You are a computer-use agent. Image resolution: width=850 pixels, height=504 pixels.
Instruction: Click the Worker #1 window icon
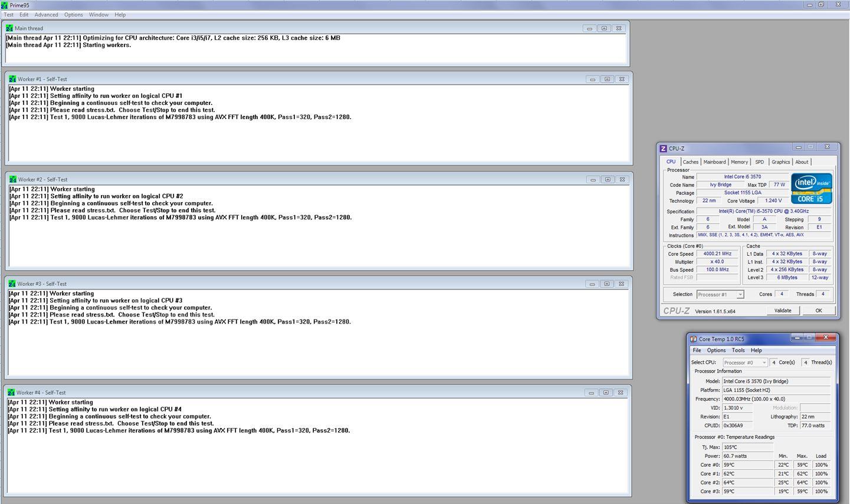pyautogui.click(x=12, y=79)
